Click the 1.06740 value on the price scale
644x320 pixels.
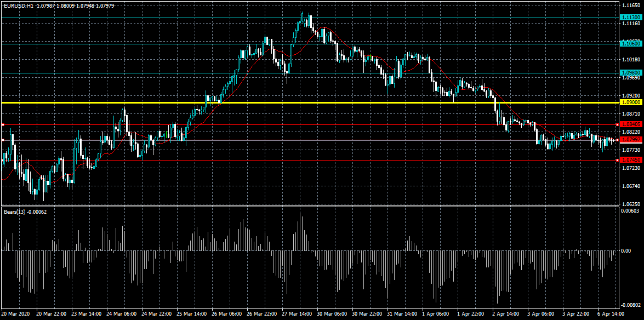631,186
